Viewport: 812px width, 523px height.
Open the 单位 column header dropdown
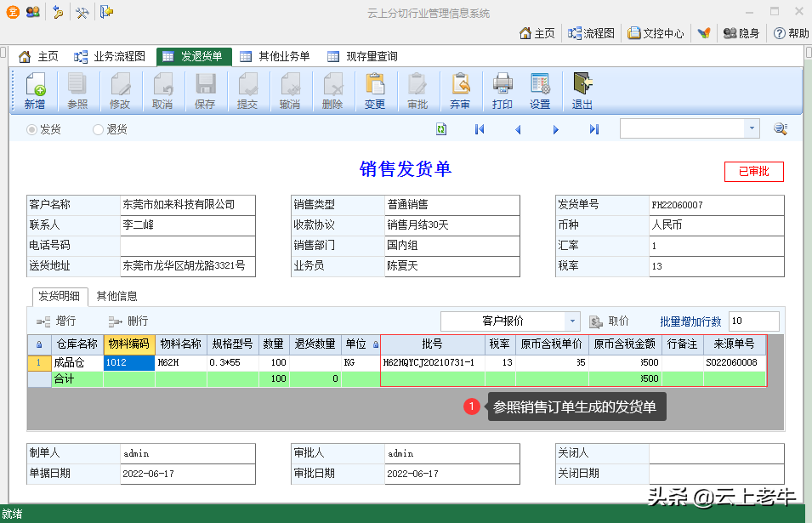(375, 345)
